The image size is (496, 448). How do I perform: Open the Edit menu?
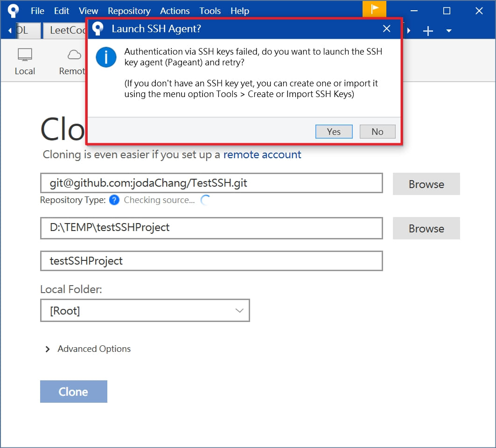click(62, 11)
